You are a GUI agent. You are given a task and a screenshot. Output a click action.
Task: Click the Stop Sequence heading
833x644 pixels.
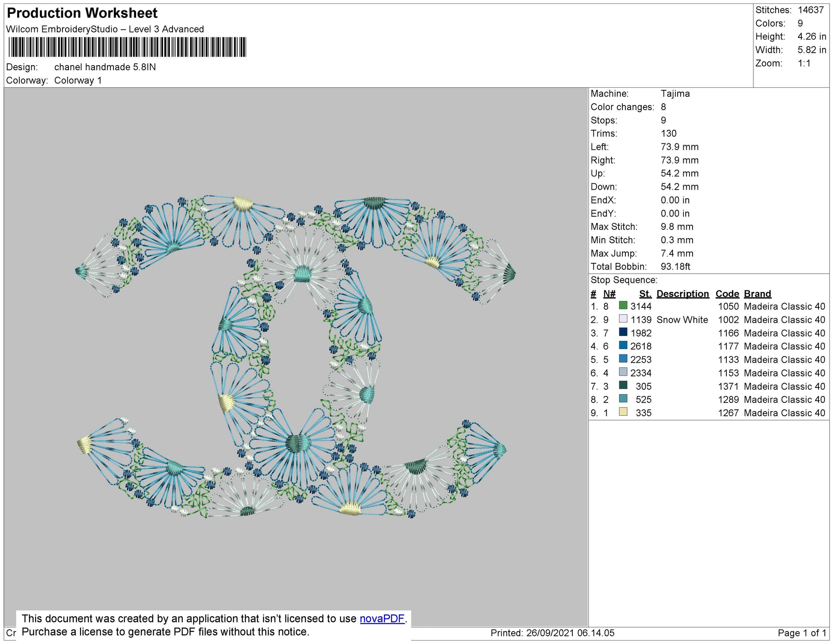[624, 280]
